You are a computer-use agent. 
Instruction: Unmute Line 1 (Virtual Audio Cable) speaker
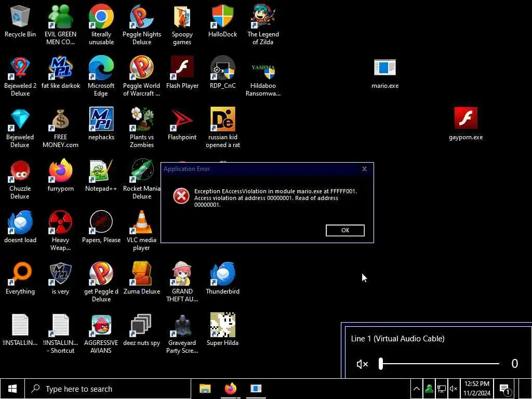[x=362, y=364]
